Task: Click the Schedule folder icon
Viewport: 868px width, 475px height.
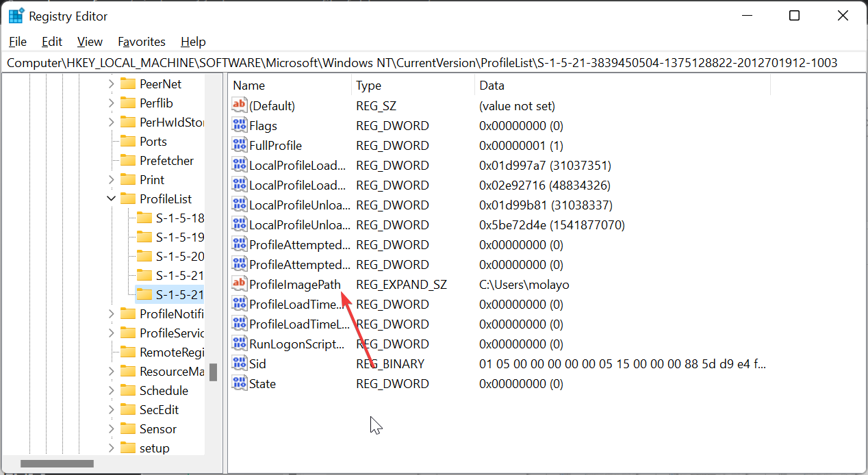Action: [128, 390]
